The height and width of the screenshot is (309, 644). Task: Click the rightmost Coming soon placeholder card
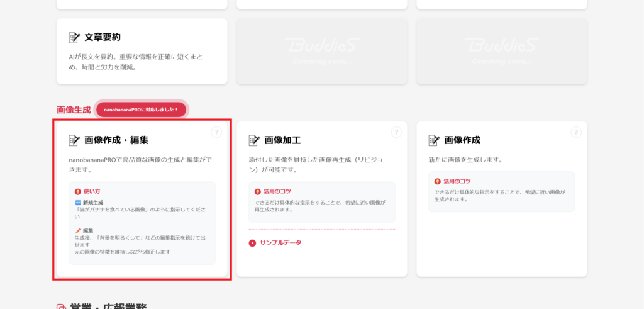point(501,51)
